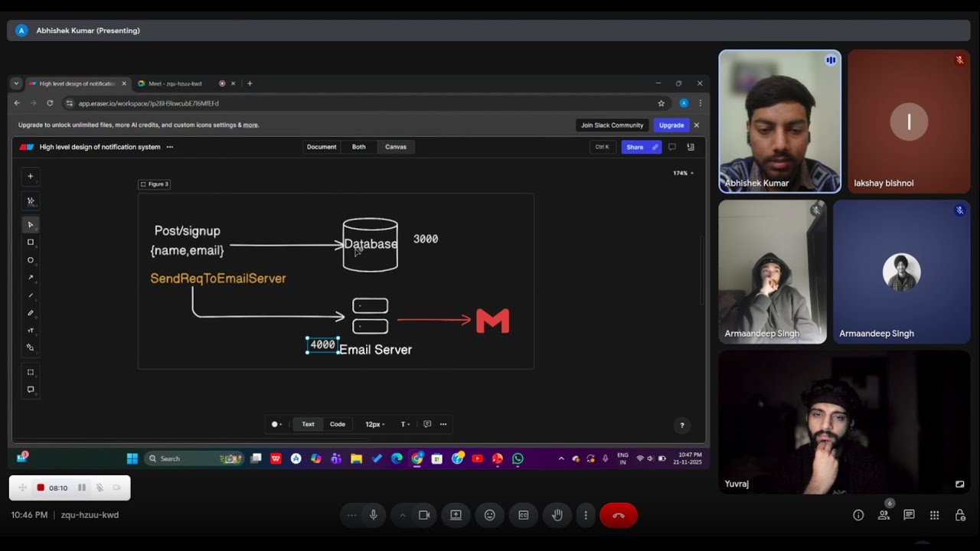Raise hand in the Meet call
The width and height of the screenshot is (980, 551).
click(x=557, y=515)
